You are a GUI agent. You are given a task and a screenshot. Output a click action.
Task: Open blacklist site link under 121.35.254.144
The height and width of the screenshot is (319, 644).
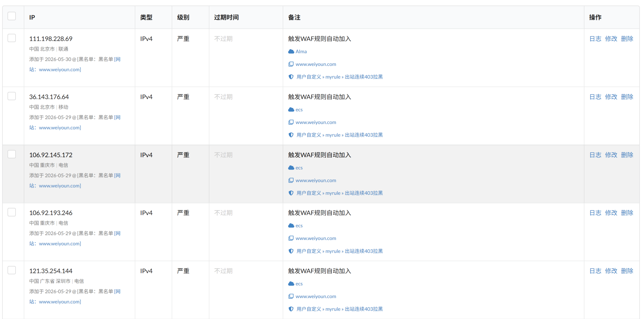tap(60, 302)
